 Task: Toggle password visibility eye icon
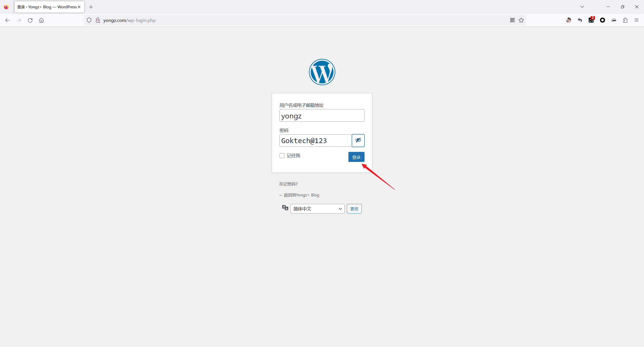(x=358, y=141)
